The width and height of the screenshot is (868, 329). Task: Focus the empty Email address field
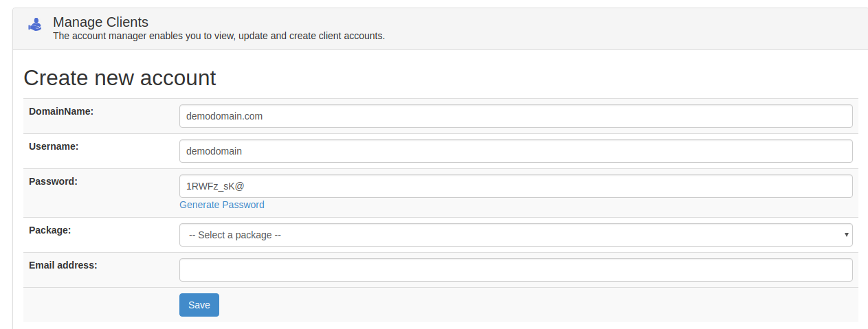pyautogui.click(x=515, y=270)
